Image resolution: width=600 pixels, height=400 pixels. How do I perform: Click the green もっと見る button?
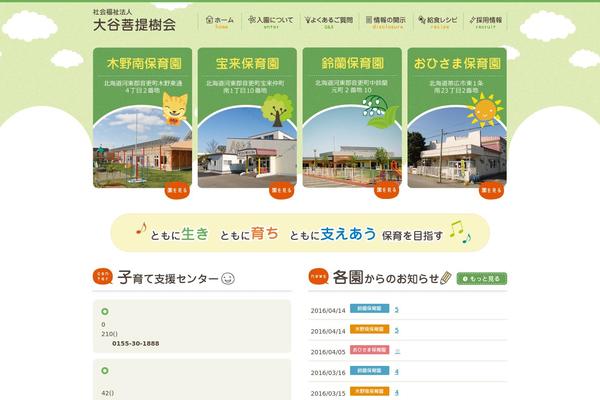(x=482, y=279)
